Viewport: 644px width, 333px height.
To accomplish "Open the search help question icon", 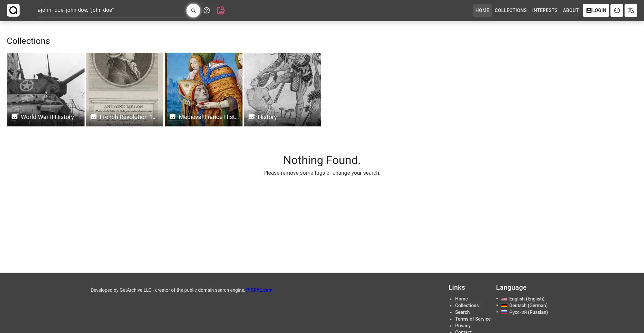I will 207,10.
